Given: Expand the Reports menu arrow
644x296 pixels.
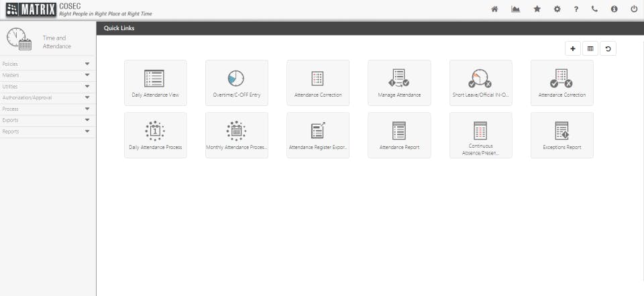Looking at the screenshot, I should click(87, 132).
